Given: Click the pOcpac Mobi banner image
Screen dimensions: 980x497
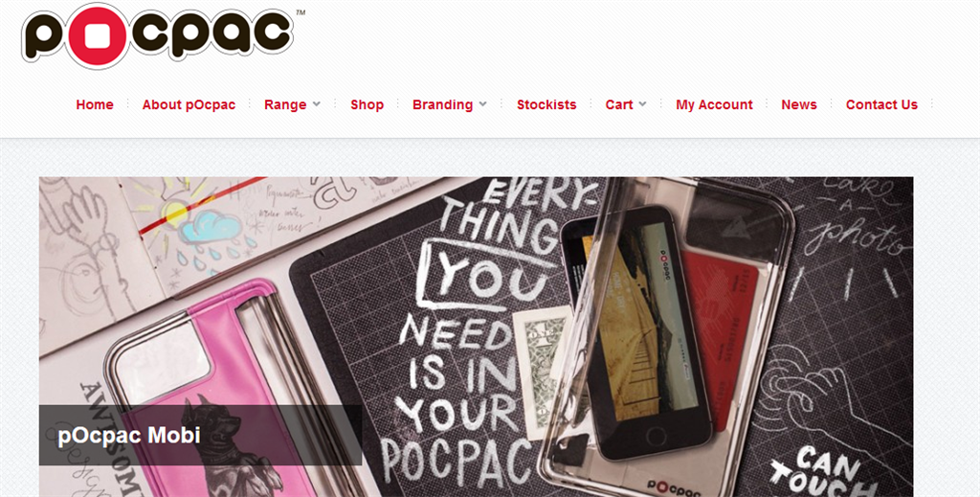Looking at the screenshot, I should point(477,337).
